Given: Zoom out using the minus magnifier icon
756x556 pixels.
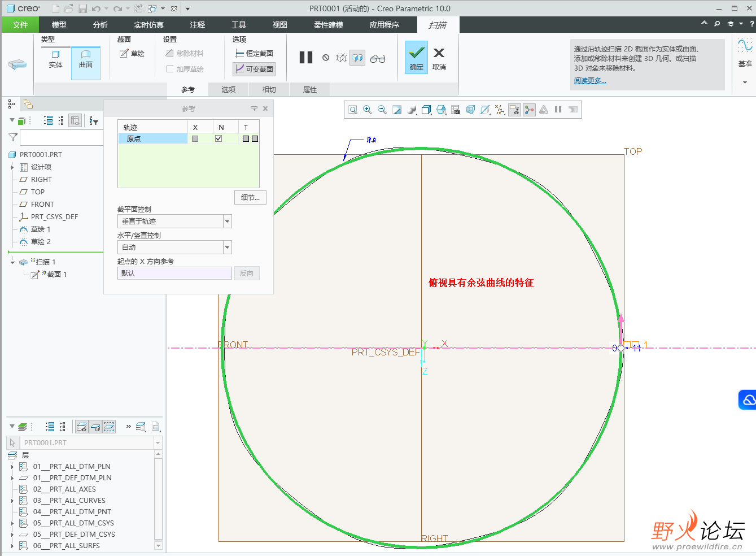Looking at the screenshot, I should tap(382, 110).
